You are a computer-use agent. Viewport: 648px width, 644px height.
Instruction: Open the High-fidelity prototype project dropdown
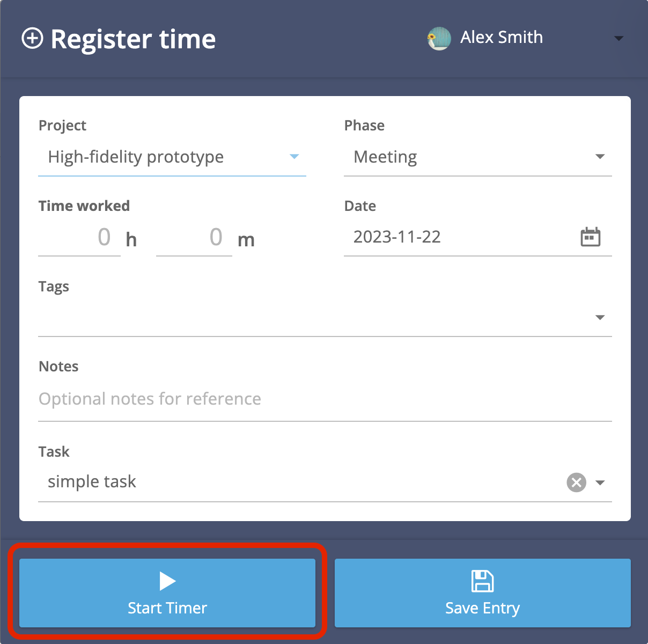coord(294,157)
